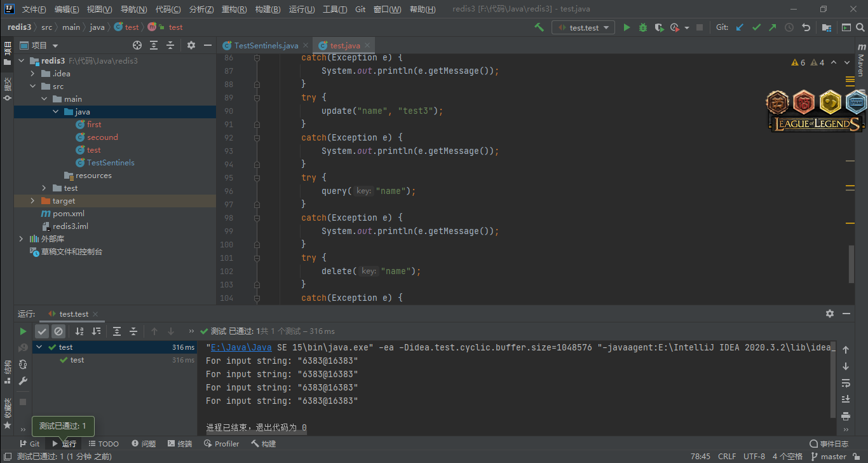Screen dimensions: 868x463
Task: Click Git update project arrow icon
Action: click(740, 27)
